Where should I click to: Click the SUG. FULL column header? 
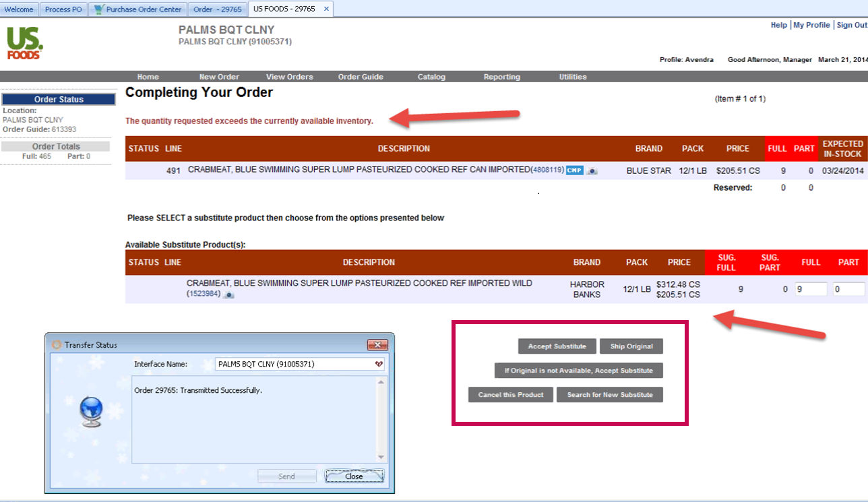pos(726,262)
